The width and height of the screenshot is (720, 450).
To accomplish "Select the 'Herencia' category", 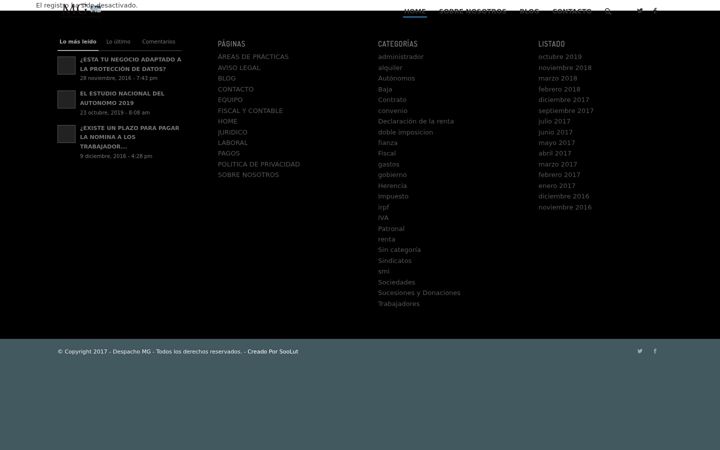I will [392, 186].
